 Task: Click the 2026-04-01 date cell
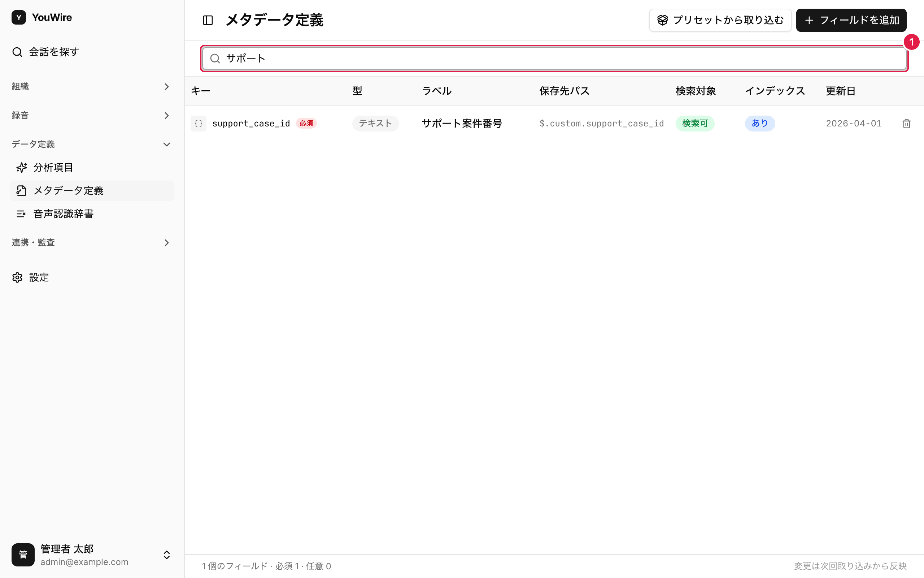tap(854, 124)
